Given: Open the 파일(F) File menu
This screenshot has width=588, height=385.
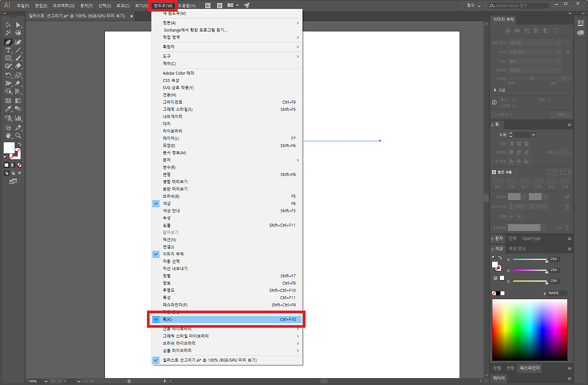Looking at the screenshot, I should click(x=23, y=5).
